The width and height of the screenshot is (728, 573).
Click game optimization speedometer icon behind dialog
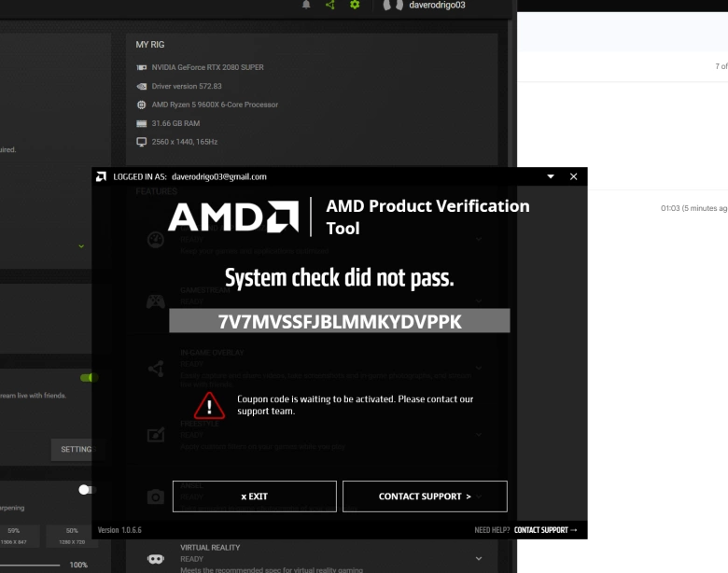coord(156,240)
